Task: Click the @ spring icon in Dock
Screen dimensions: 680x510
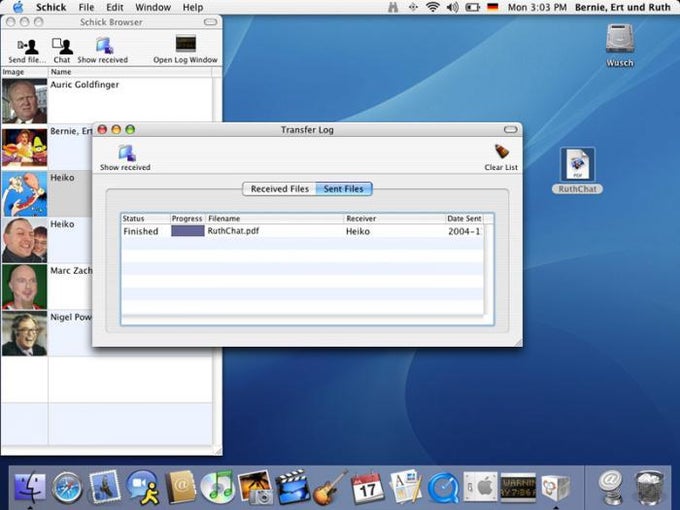Action: (x=610, y=487)
